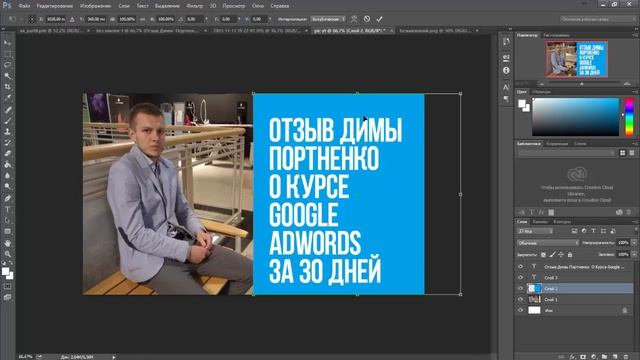Switch to the Контуры tab
Image resolution: width=640 pixels, height=360 pixels.
coord(562,222)
